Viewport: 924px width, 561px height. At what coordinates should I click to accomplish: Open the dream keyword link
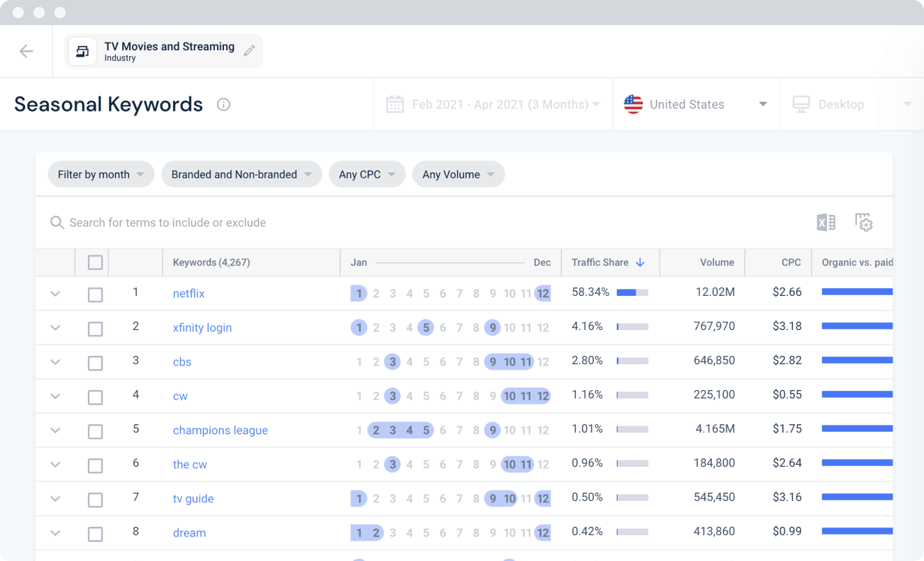(189, 533)
